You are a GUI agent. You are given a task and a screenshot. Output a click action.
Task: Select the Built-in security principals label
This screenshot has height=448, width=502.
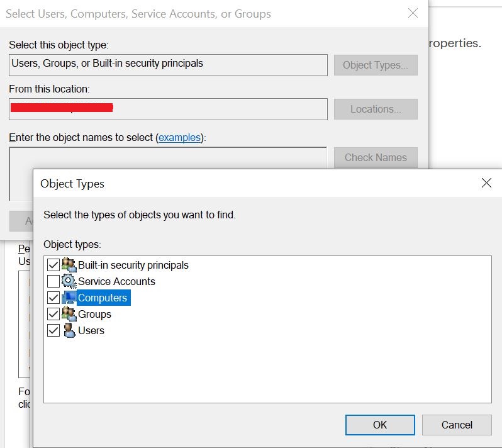tap(133, 265)
